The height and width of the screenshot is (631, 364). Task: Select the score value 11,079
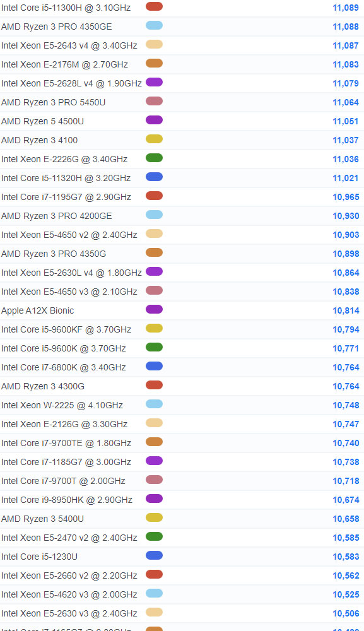pos(346,83)
